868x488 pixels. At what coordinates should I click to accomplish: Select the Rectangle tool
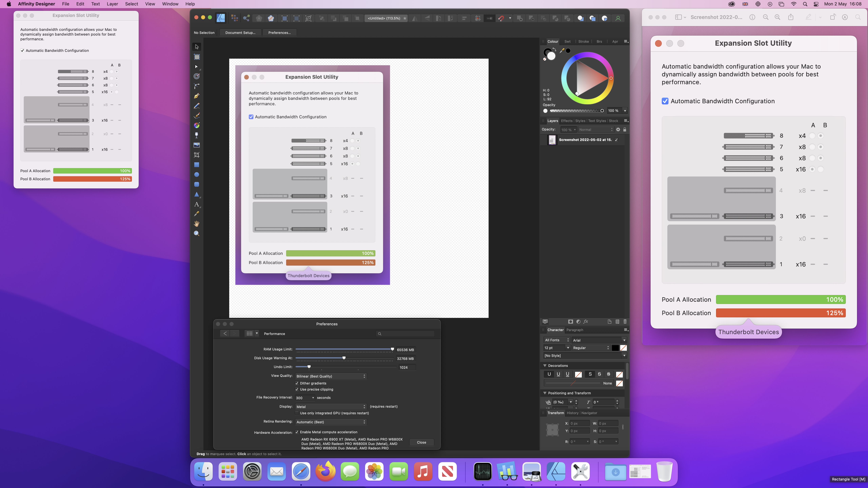(197, 165)
